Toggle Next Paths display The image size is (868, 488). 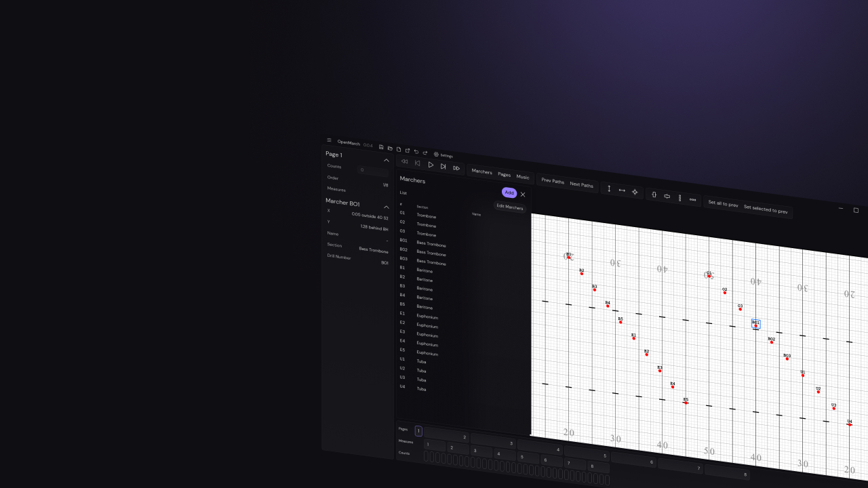pos(581,184)
